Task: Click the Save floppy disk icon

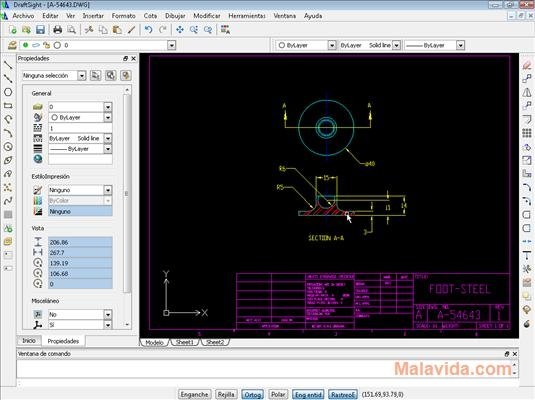Action: coord(40,30)
